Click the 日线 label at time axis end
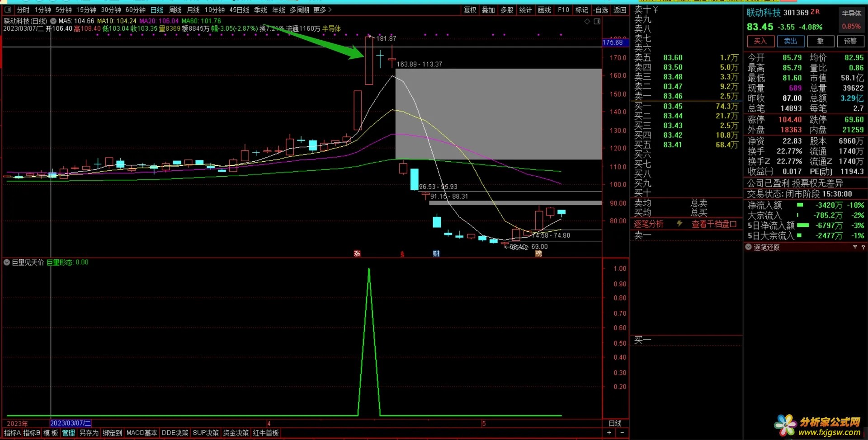 [x=615, y=423]
